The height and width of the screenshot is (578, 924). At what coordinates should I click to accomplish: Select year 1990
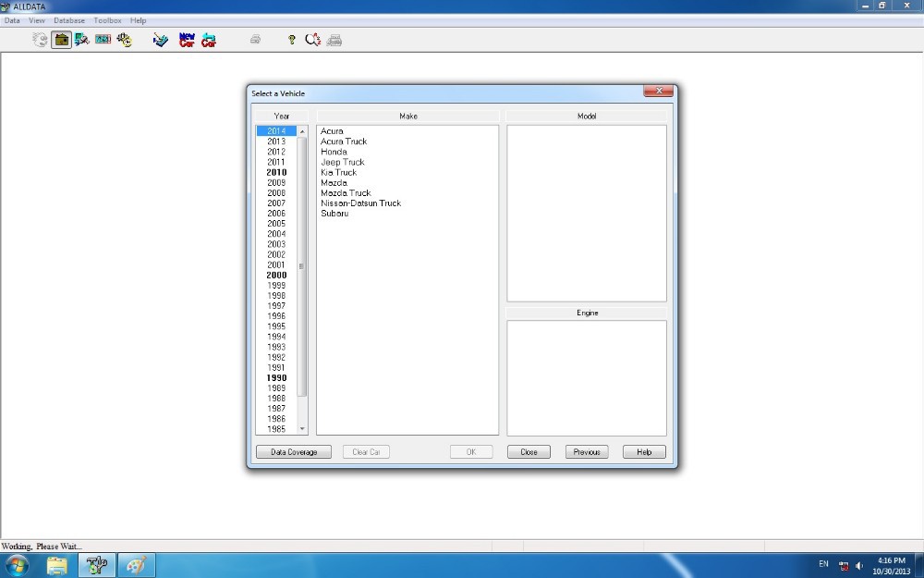(x=276, y=377)
